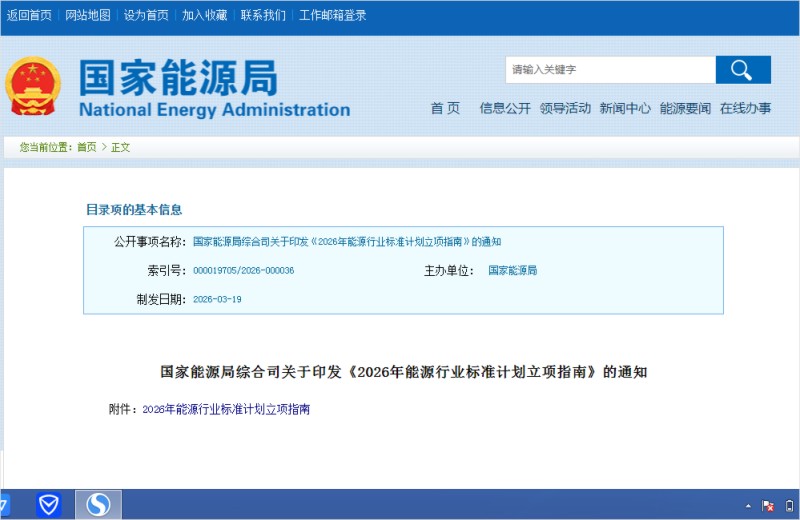Image resolution: width=800 pixels, height=520 pixels.
Task: Open 能源要闻 navigation menu
Action: 685,108
